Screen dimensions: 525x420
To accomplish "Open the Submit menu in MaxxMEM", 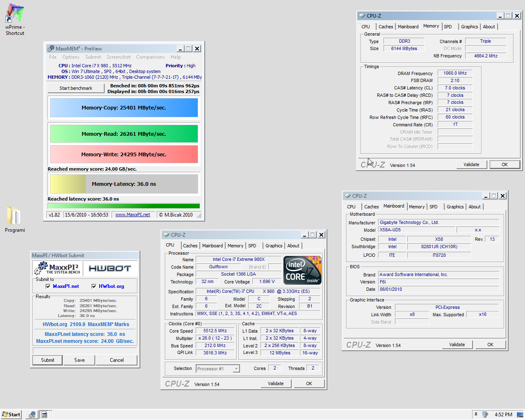I will 93,57.
